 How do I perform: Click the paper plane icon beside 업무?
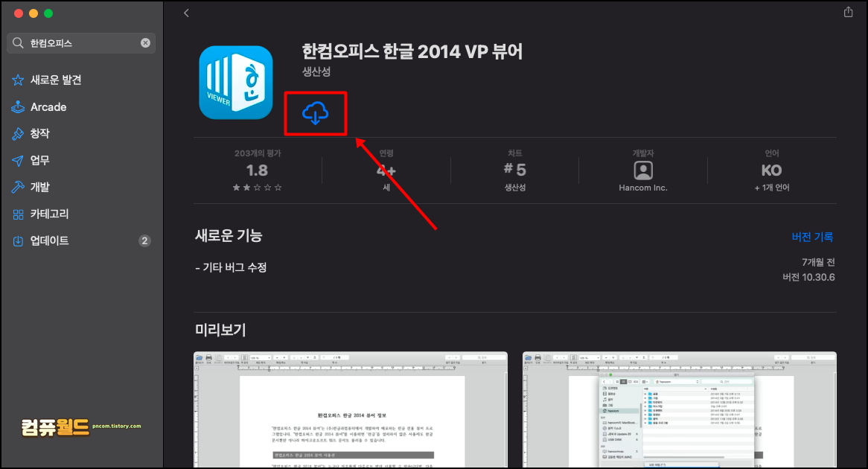point(18,161)
